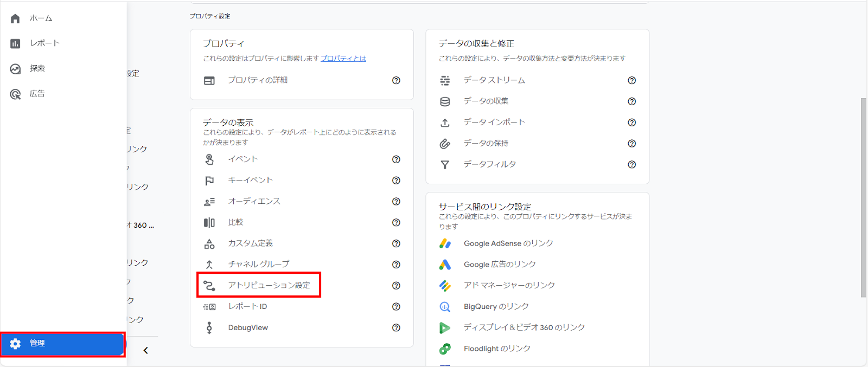Viewport: 868px width, 367px height.
Task: Open キーイベント settings
Action: tap(250, 181)
